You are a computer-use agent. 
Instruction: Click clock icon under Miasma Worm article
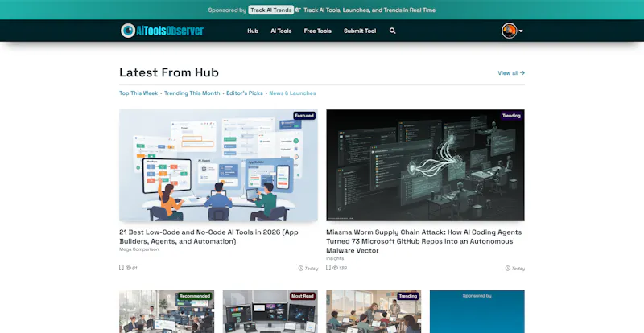508,269
